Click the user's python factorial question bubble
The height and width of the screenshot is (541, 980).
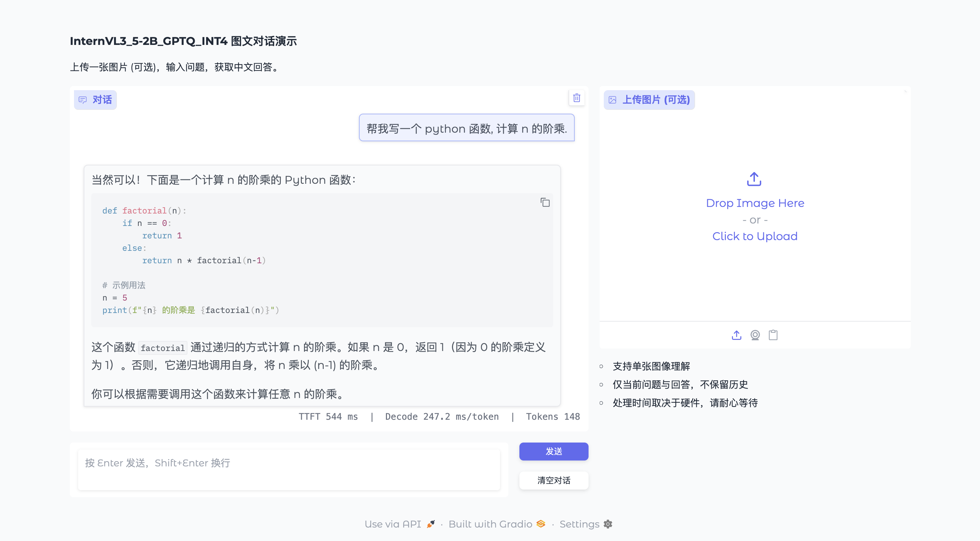tap(466, 128)
